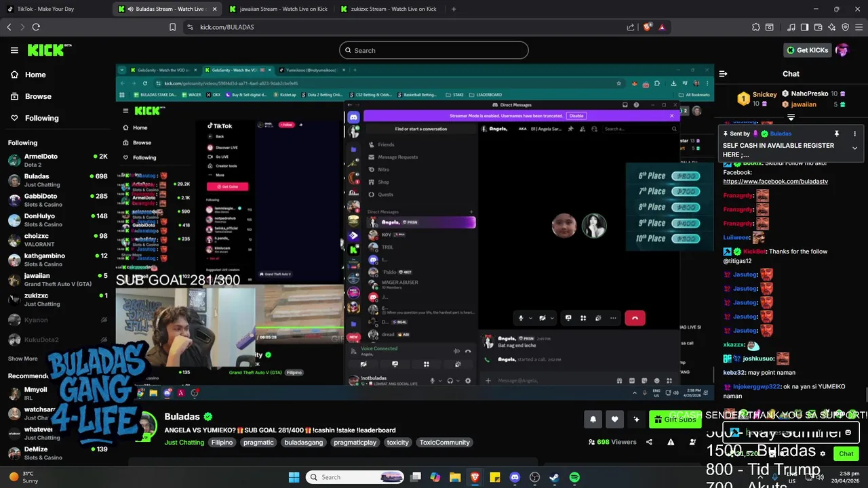Open DonHulyo channel in Following list
This screenshot has height=488, width=868.
click(x=58, y=220)
